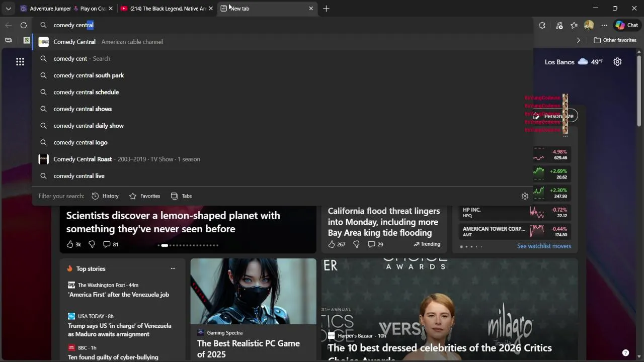Open the suggestion dropdown settings gear
This screenshot has width=644, height=362.
tap(525, 196)
